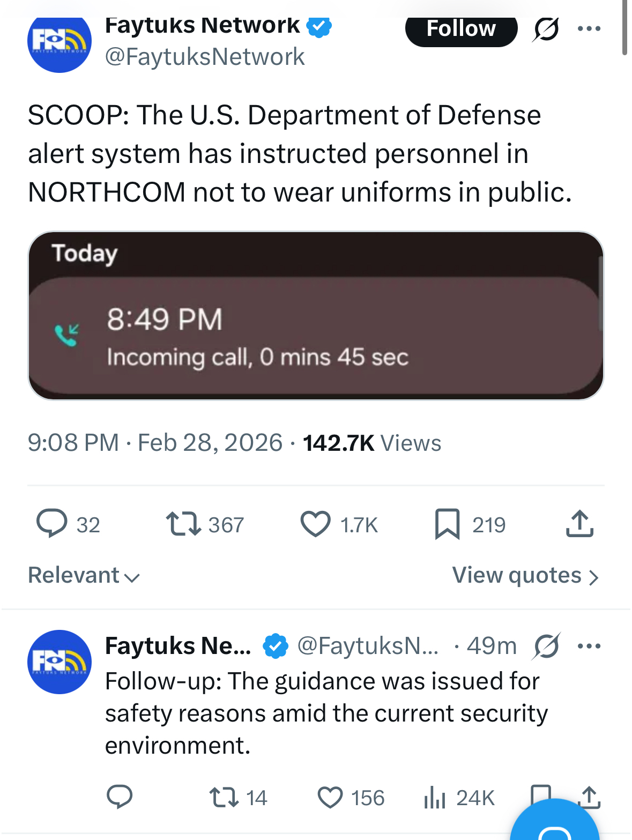
Task: Open View quotes link
Action: coord(525,576)
